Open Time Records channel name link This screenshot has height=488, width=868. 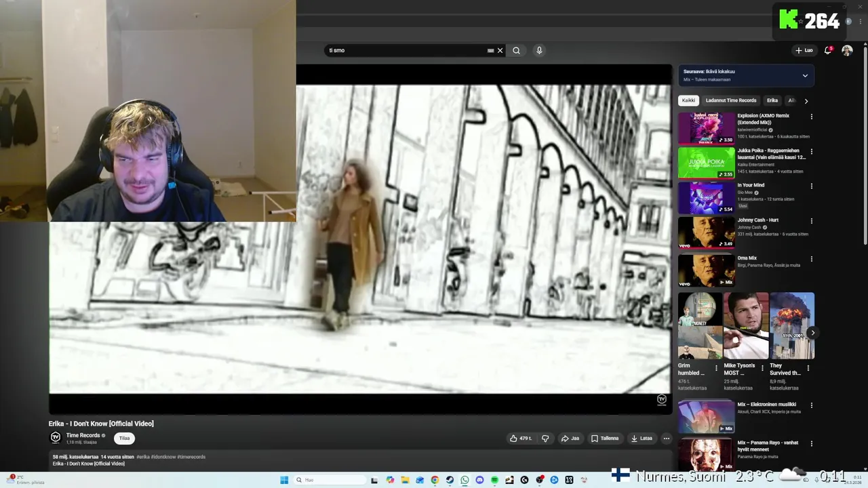[x=83, y=435]
